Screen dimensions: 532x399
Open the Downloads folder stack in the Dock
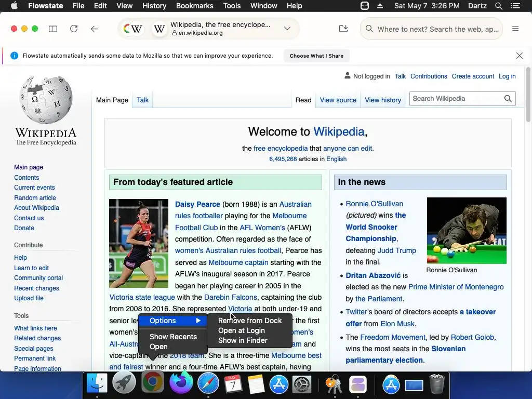coord(391,384)
